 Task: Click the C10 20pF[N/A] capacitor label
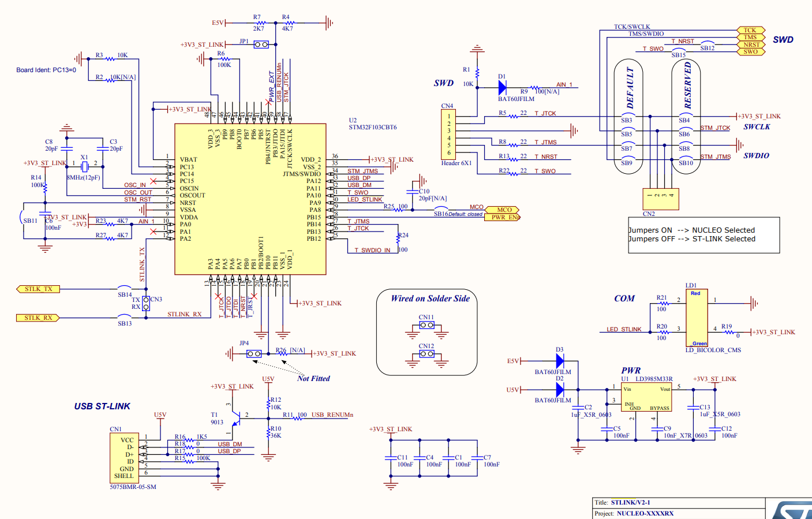pyautogui.click(x=433, y=195)
